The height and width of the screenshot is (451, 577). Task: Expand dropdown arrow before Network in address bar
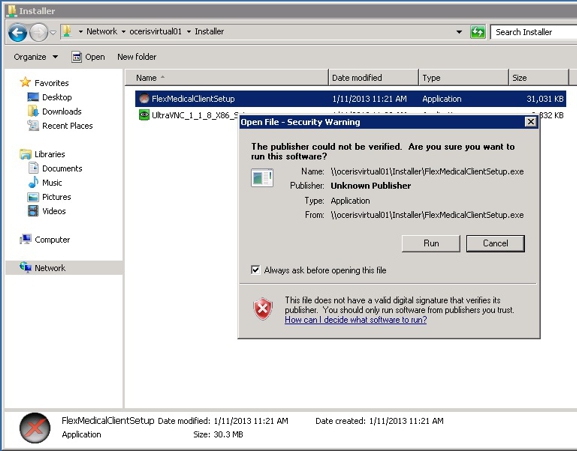(81, 32)
